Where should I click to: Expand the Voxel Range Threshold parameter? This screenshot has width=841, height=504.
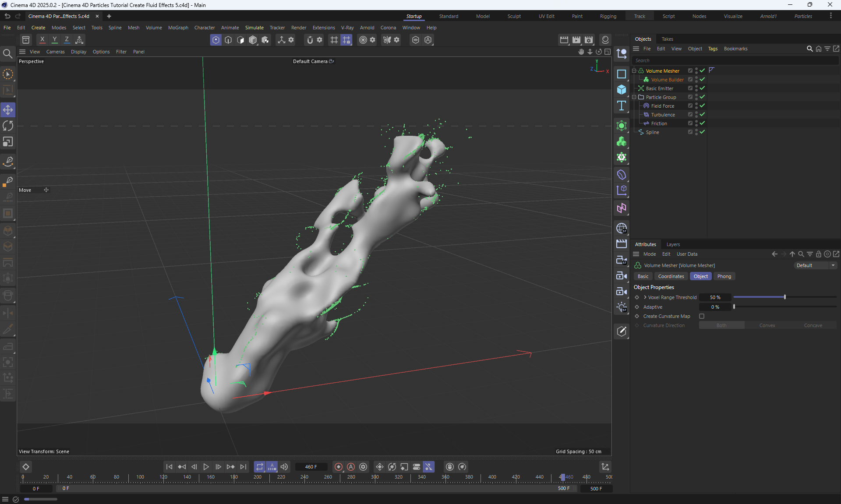pos(645,297)
